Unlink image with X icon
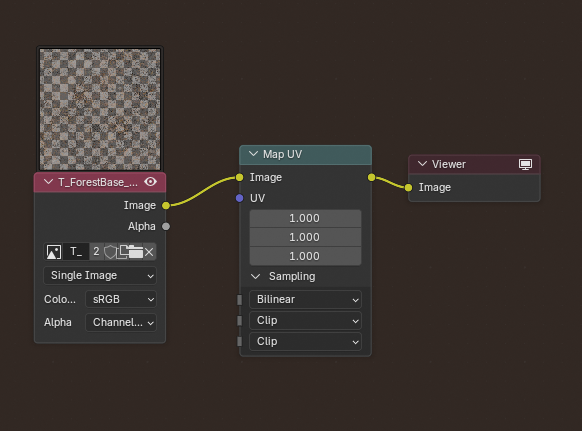This screenshot has width=582, height=431. pos(149,252)
